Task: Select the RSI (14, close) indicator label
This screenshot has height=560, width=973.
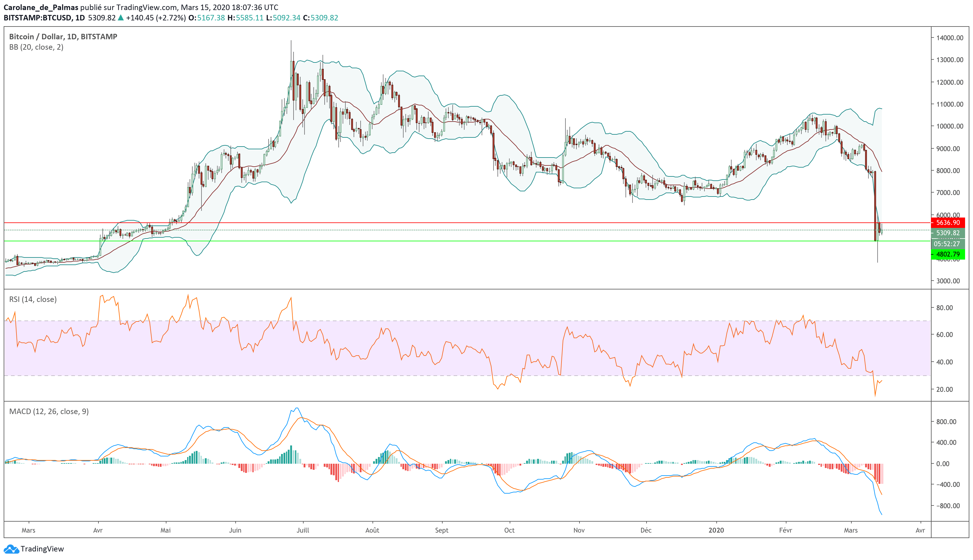Action: [33, 299]
